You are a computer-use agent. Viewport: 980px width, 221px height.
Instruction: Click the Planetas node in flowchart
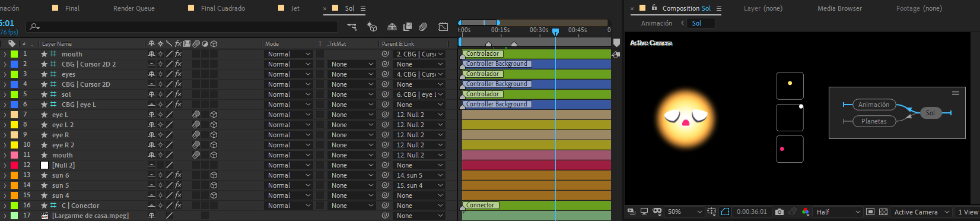click(x=874, y=121)
